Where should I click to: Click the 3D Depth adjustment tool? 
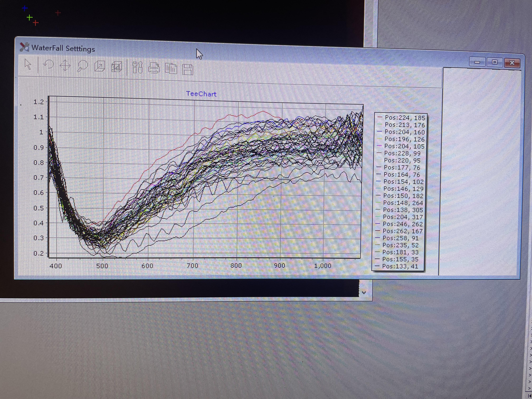click(100, 66)
